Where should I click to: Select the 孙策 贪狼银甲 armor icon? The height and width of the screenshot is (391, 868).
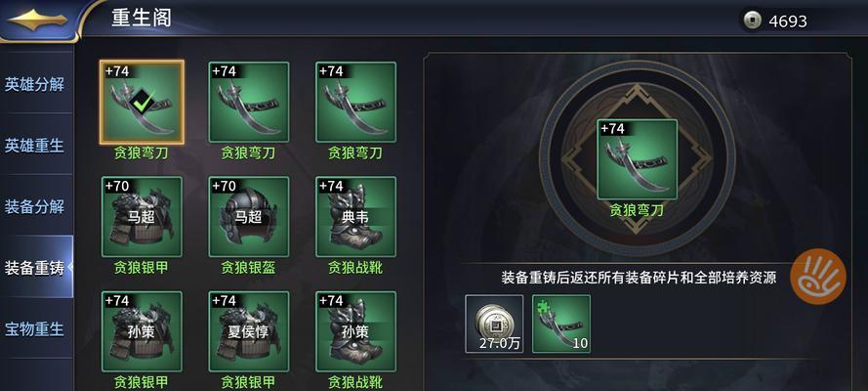tap(142, 331)
